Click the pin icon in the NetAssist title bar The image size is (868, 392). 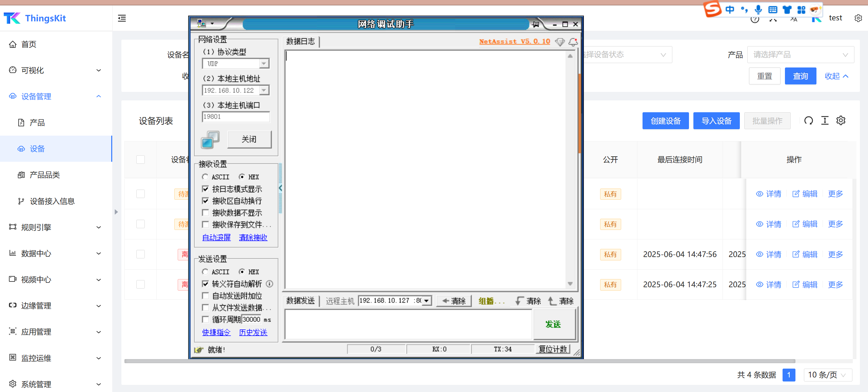(x=536, y=24)
